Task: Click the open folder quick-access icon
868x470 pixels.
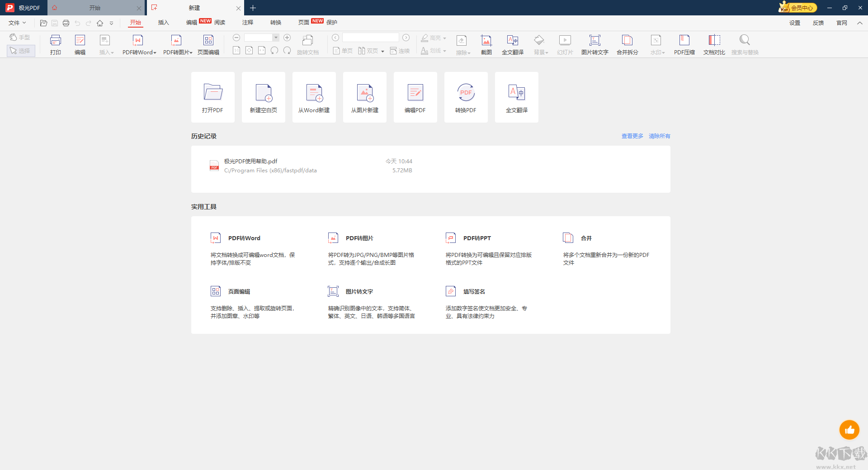Action: 43,23
